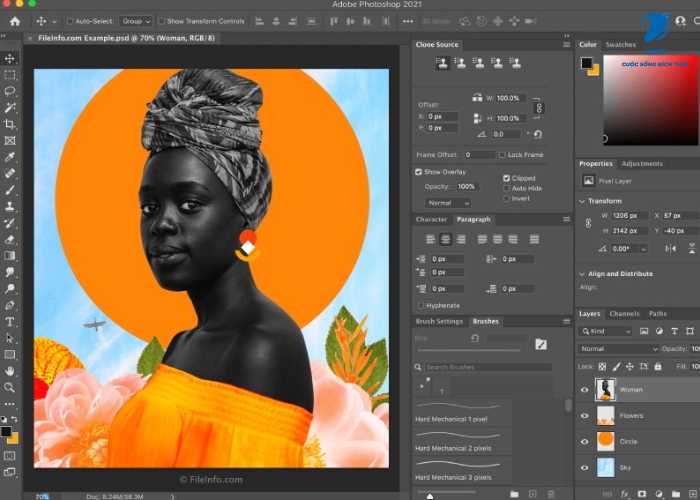Reset clone source transform
The width and height of the screenshot is (700, 500).
(x=538, y=134)
